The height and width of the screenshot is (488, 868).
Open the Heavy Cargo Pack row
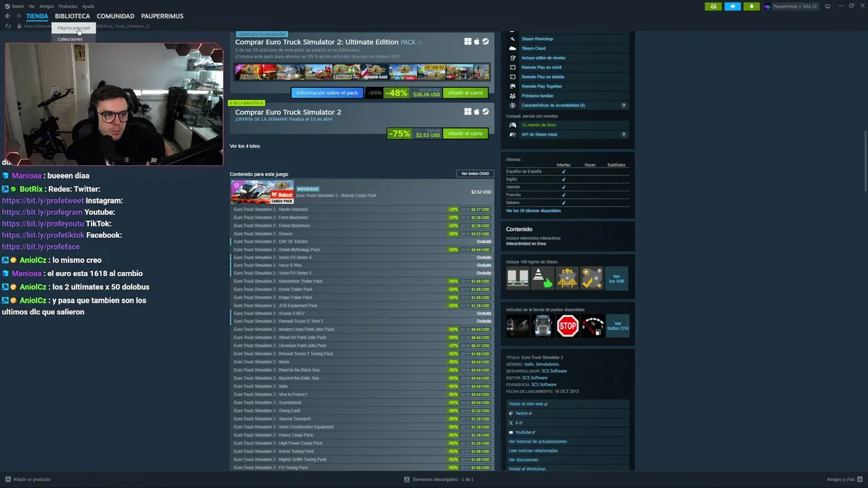click(x=362, y=435)
